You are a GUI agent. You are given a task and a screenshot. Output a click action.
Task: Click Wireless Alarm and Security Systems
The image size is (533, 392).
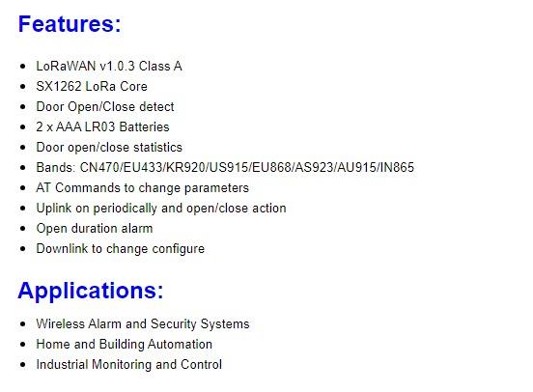click(x=143, y=324)
